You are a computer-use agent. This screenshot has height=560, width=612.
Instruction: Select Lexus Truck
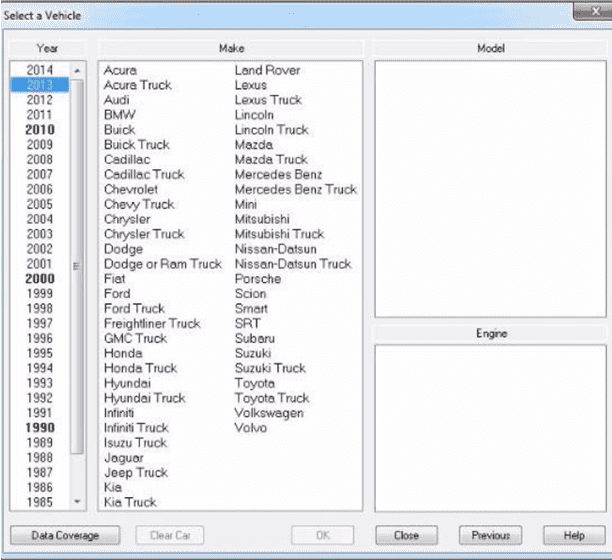pos(268,100)
